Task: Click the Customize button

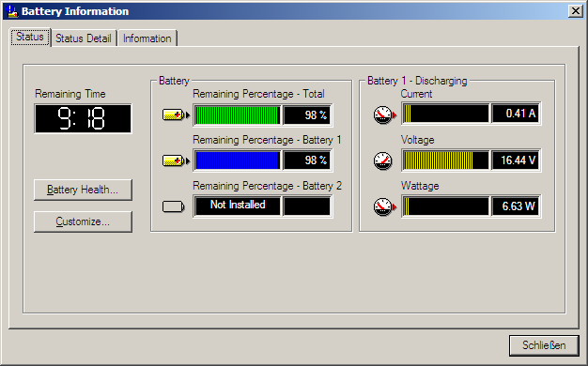Action: [x=83, y=221]
